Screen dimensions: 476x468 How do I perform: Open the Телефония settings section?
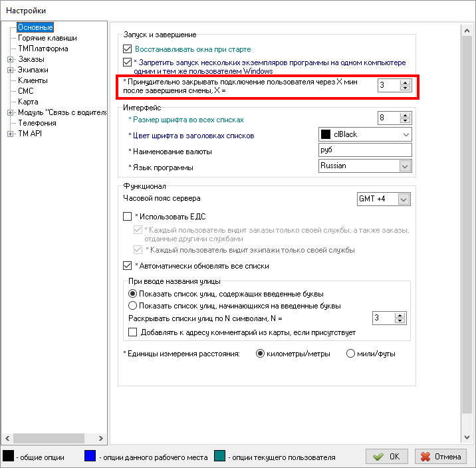[x=37, y=123]
